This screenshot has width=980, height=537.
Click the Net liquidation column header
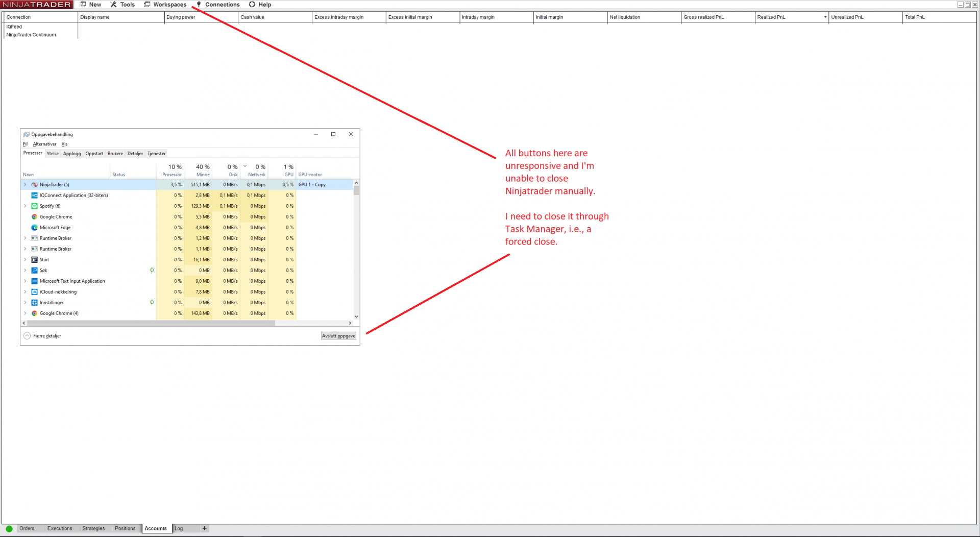tap(644, 17)
